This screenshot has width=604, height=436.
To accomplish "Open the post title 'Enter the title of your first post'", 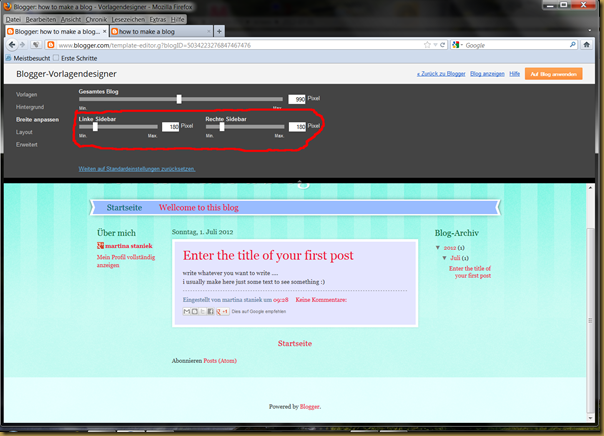I will [268, 255].
